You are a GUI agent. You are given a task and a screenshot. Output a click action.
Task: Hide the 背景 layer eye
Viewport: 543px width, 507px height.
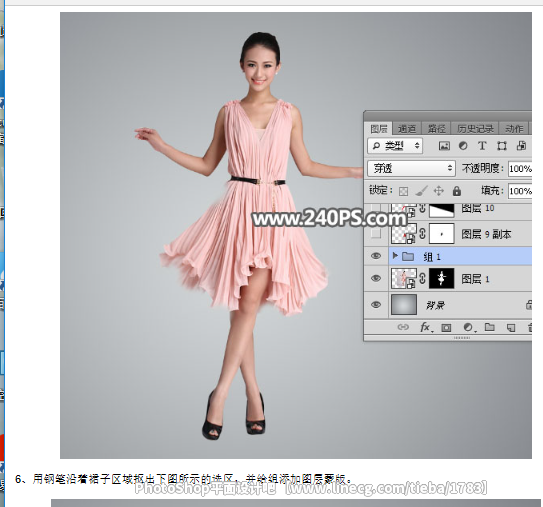point(376,305)
